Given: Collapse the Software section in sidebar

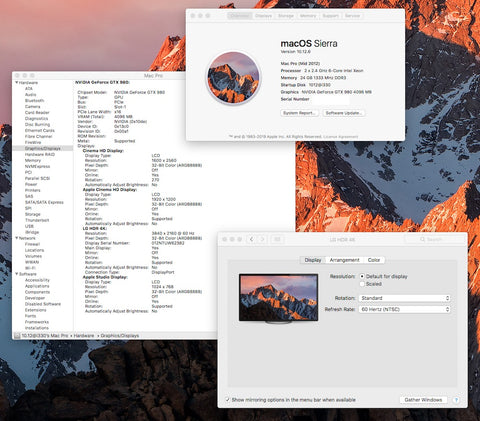Looking at the screenshot, I should 16,274.
